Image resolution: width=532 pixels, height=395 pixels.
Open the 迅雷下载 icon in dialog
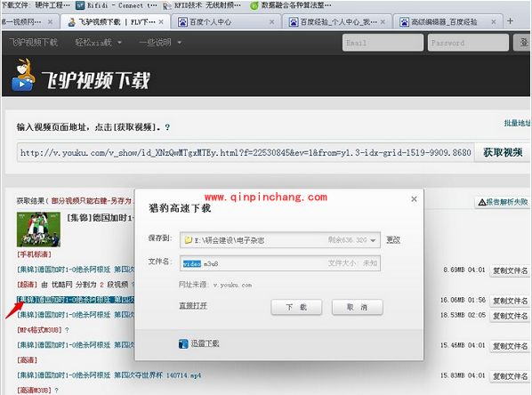click(x=183, y=343)
